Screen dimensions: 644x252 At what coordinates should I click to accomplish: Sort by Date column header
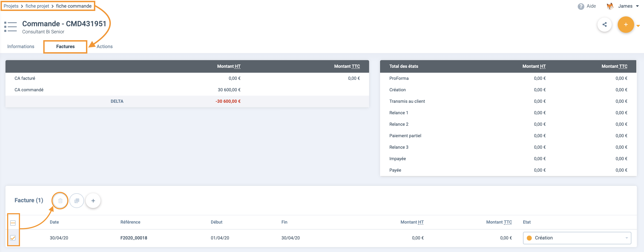54,222
